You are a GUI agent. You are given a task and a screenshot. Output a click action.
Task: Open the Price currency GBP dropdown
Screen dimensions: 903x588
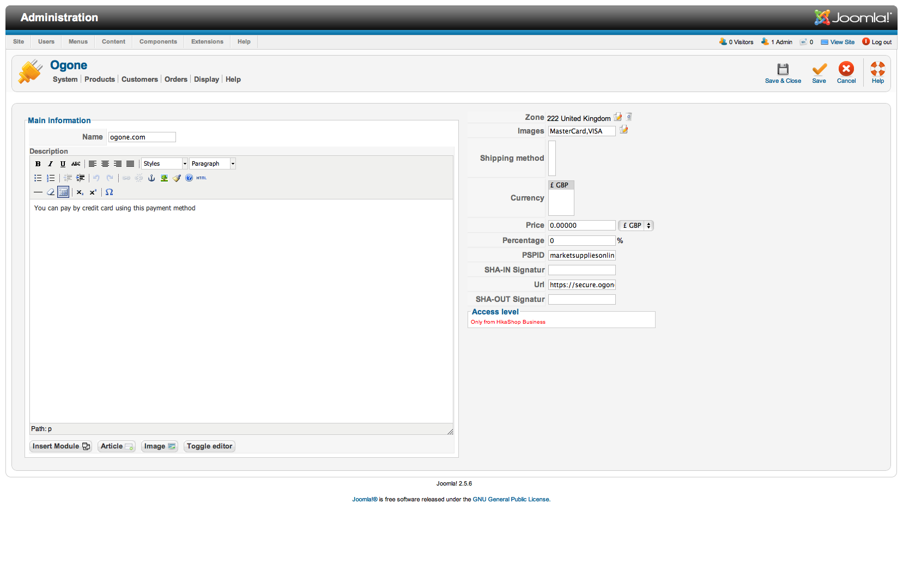636,226
